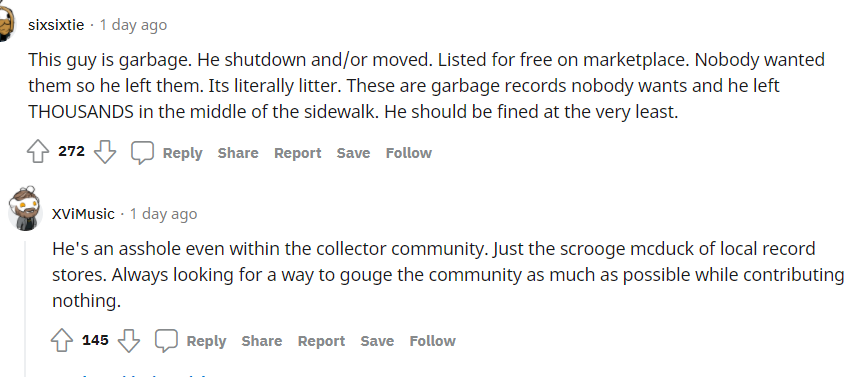The image size is (858, 377).
Task: Share XViMusic's reply
Action: click(x=262, y=341)
